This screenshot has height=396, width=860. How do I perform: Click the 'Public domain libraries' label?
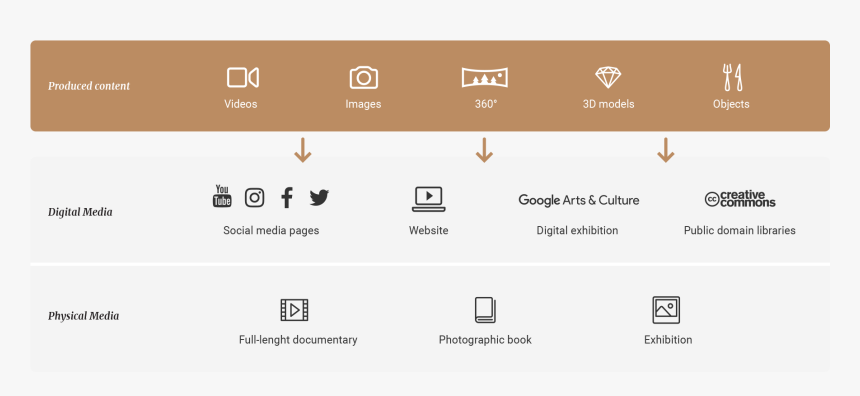739,230
